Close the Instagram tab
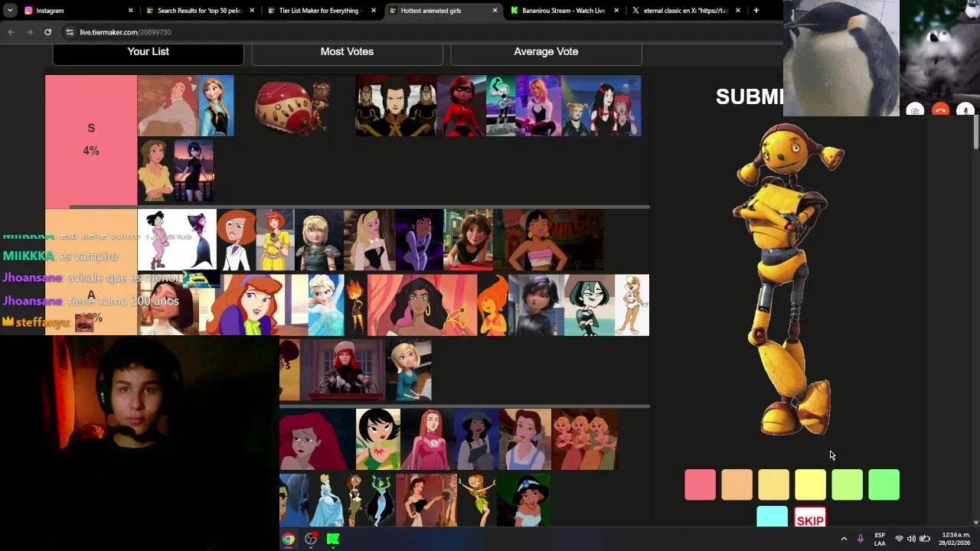 tap(130, 11)
